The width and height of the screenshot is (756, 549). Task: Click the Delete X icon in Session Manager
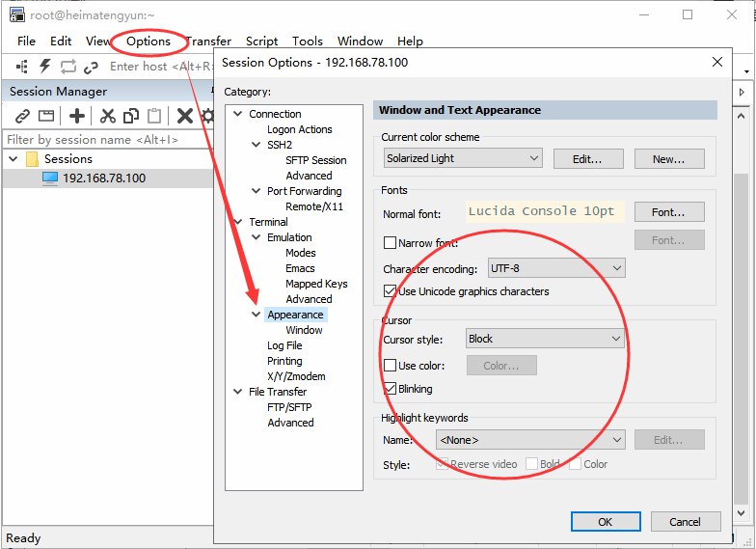coord(185,116)
